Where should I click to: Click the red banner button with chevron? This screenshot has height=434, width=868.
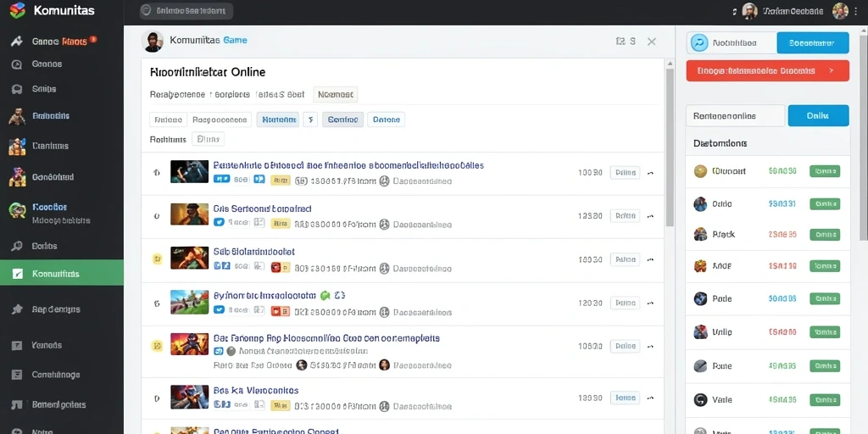tap(767, 71)
